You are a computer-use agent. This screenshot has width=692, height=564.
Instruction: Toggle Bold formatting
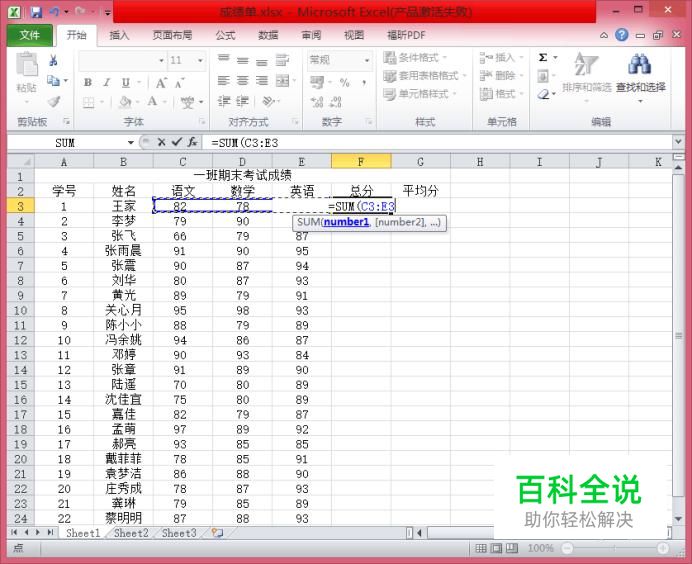click(x=88, y=82)
